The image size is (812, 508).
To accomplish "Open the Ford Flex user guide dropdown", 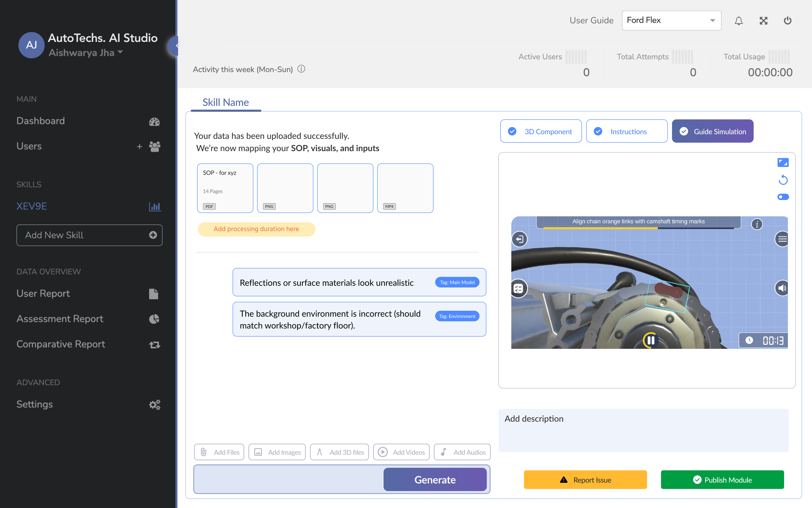I will [671, 21].
